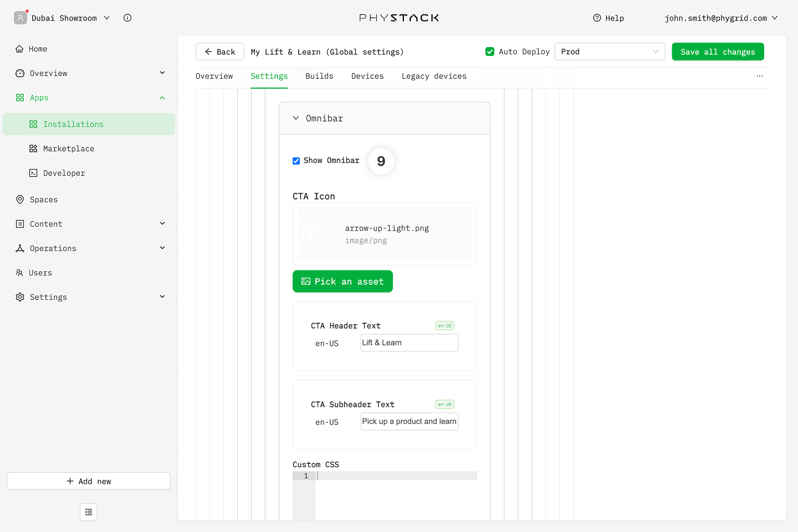Open the three-dots more options menu
798x532 pixels.
pos(760,76)
